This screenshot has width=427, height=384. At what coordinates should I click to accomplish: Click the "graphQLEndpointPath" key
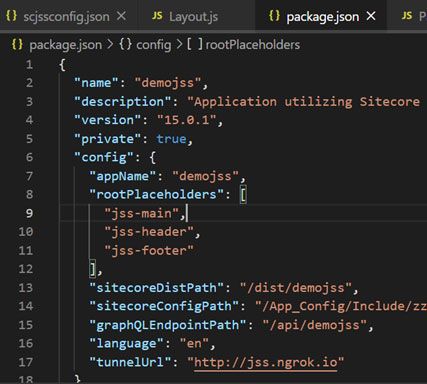click(x=168, y=325)
